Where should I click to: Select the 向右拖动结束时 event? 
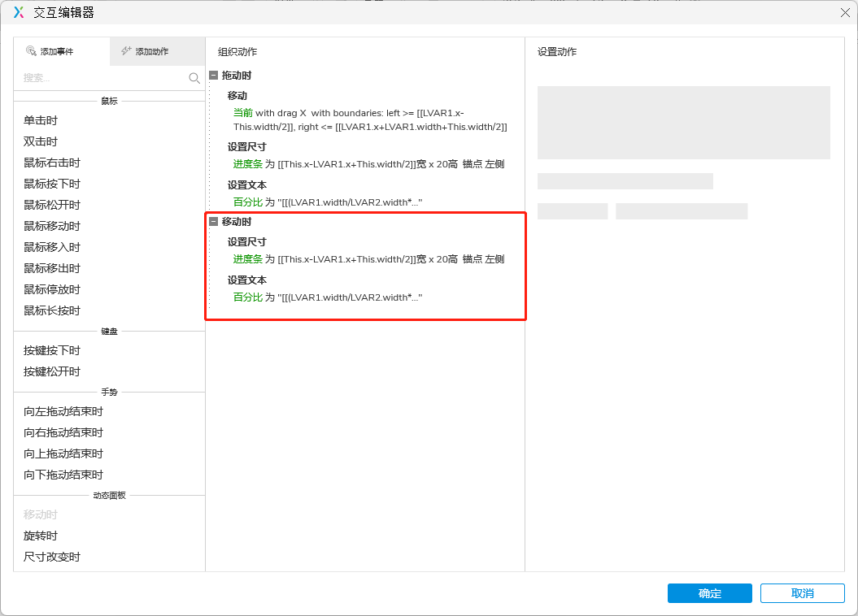tap(63, 433)
